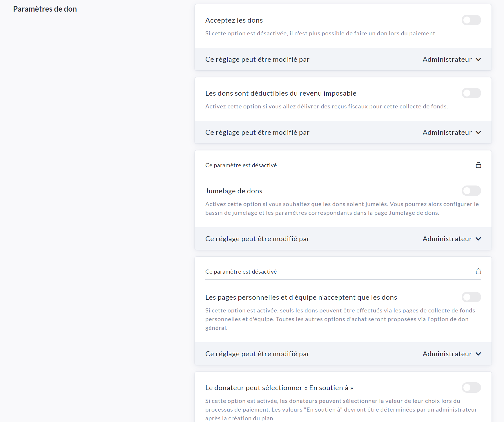
Task: Toggle pages personnelles n'acceptent que les dons
Action: 471,297
